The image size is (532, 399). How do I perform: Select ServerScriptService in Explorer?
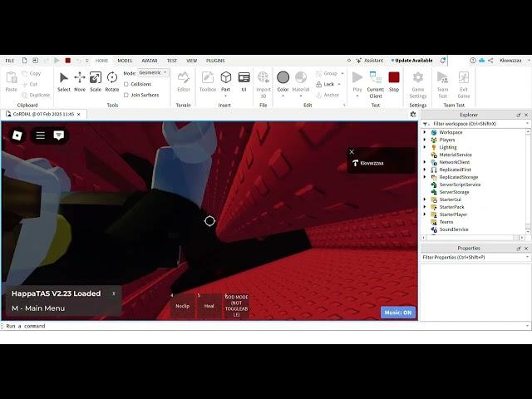tap(460, 185)
